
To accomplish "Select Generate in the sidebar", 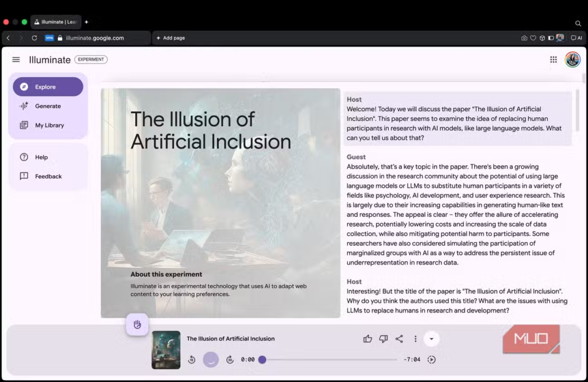I will click(x=48, y=106).
